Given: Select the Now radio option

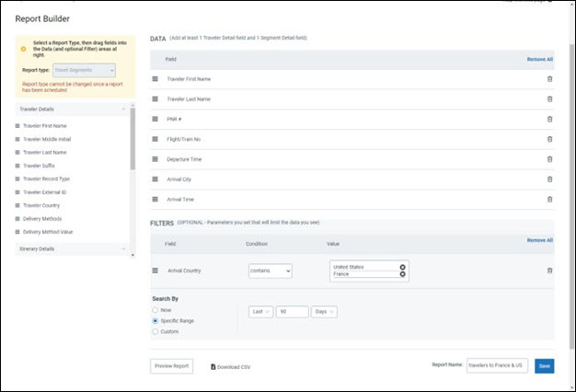Looking at the screenshot, I should point(155,310).
